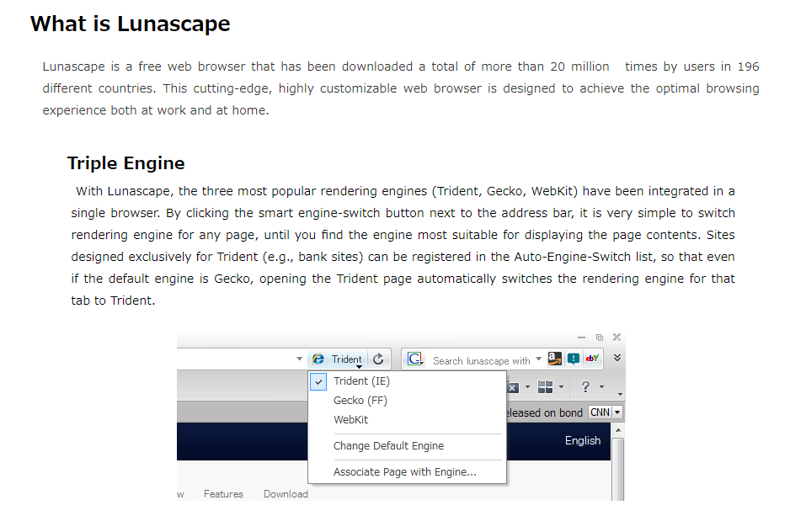Choose Change Default Engine
Viewport: 806px width, 532px height.
pos(407,446)
